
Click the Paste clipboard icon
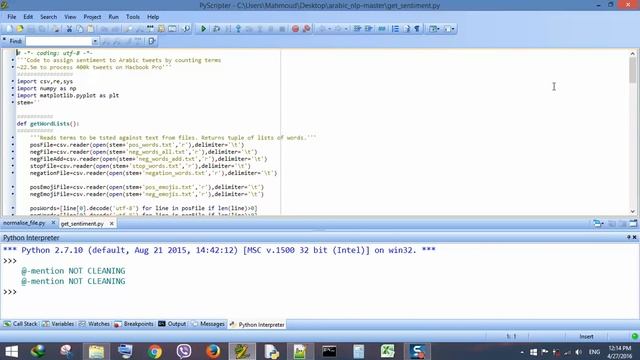click(90, 29)
